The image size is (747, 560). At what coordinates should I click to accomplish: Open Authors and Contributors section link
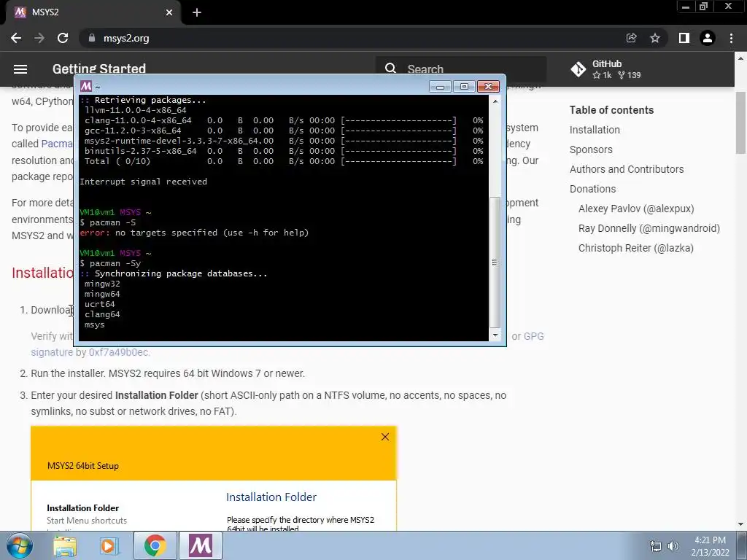click(627, 169)
